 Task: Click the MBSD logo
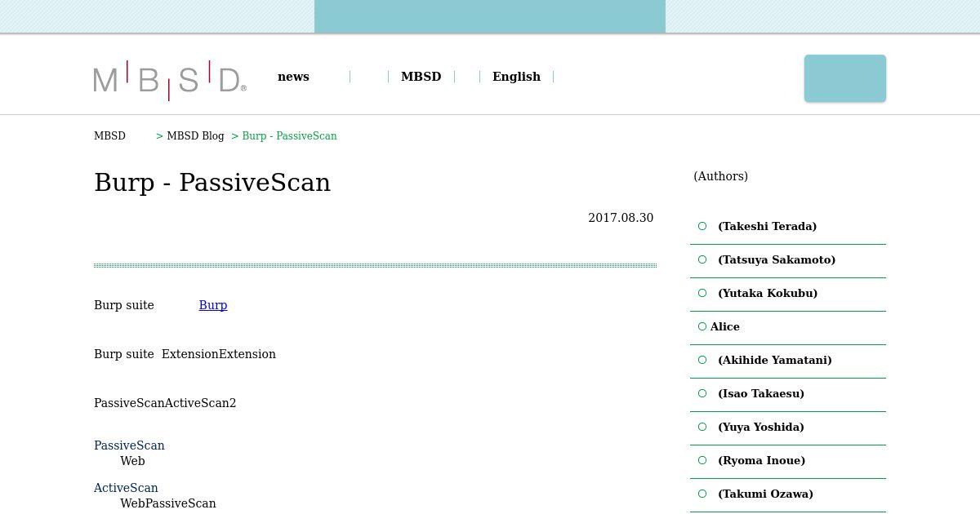170,80
